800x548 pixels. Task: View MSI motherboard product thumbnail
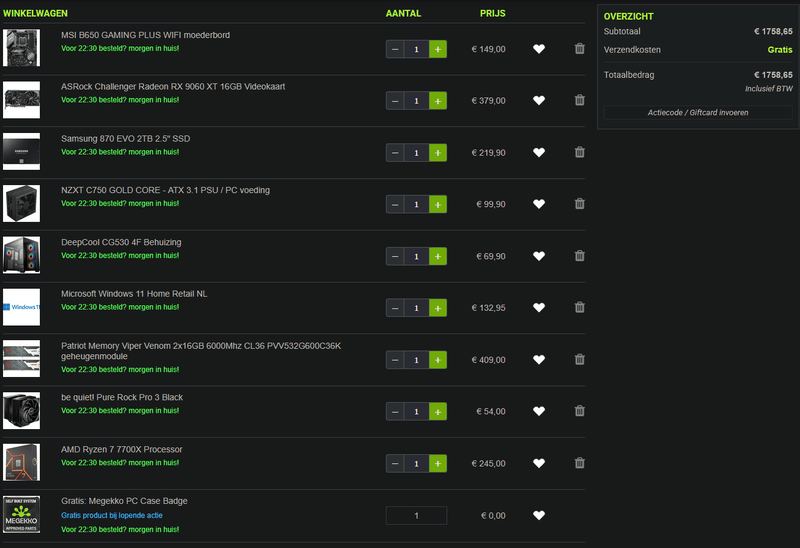[21, 48]
